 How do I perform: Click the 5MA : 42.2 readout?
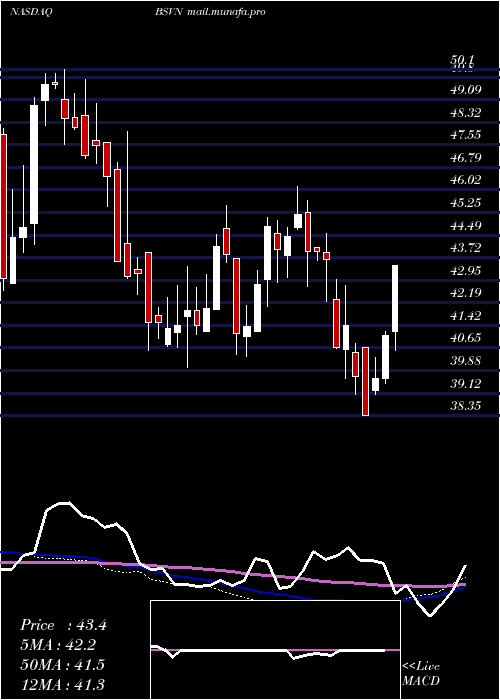pyautogui.click(x=58, y=645)
